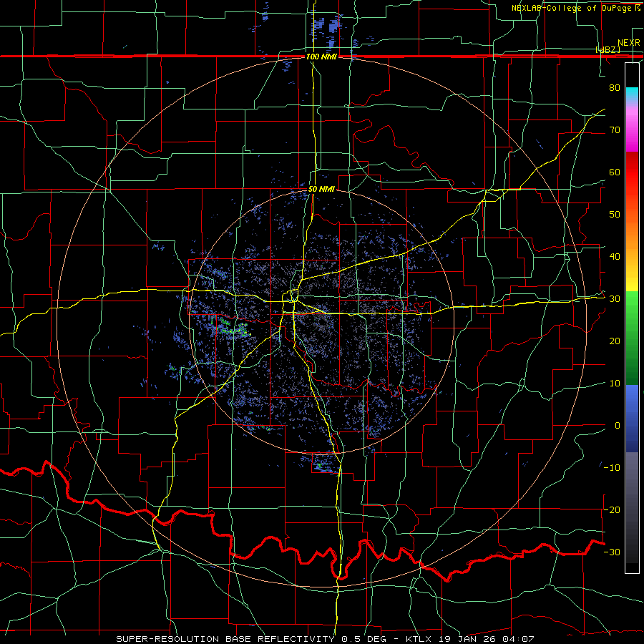Click the cyan top segment of the color bar
Viewport: 644px width, 644px height.
tap(632, 94)
